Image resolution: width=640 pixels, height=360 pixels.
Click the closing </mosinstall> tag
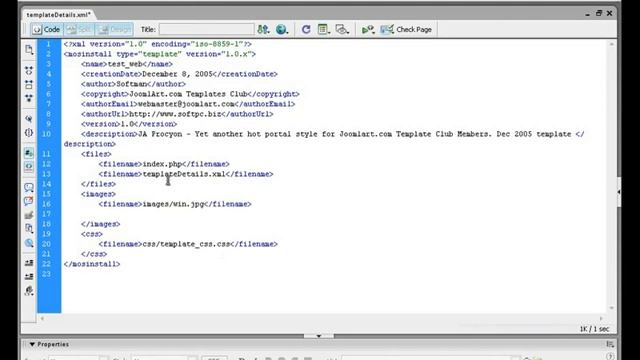coord(92,264)
